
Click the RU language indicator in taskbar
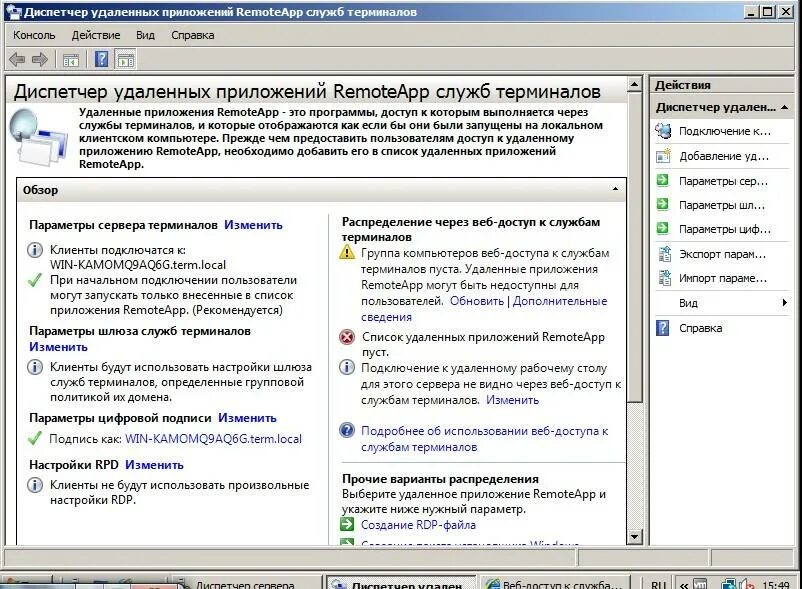tap(658, 585)
